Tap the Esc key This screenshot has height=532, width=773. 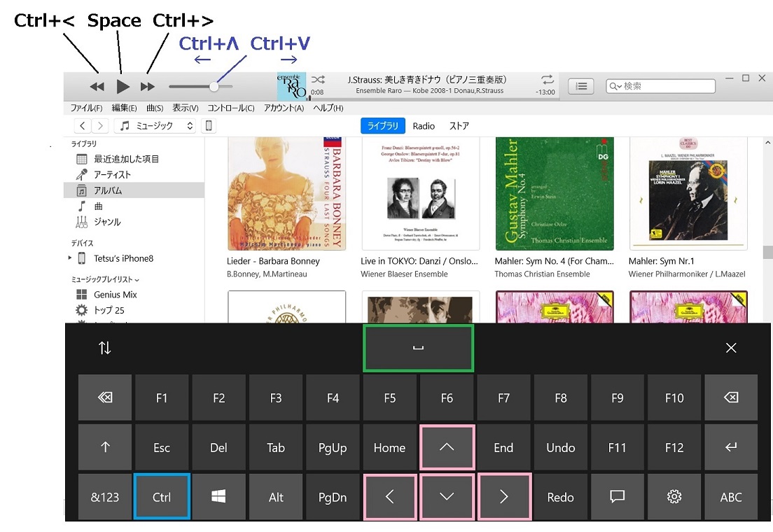click(x=162, y=447)
